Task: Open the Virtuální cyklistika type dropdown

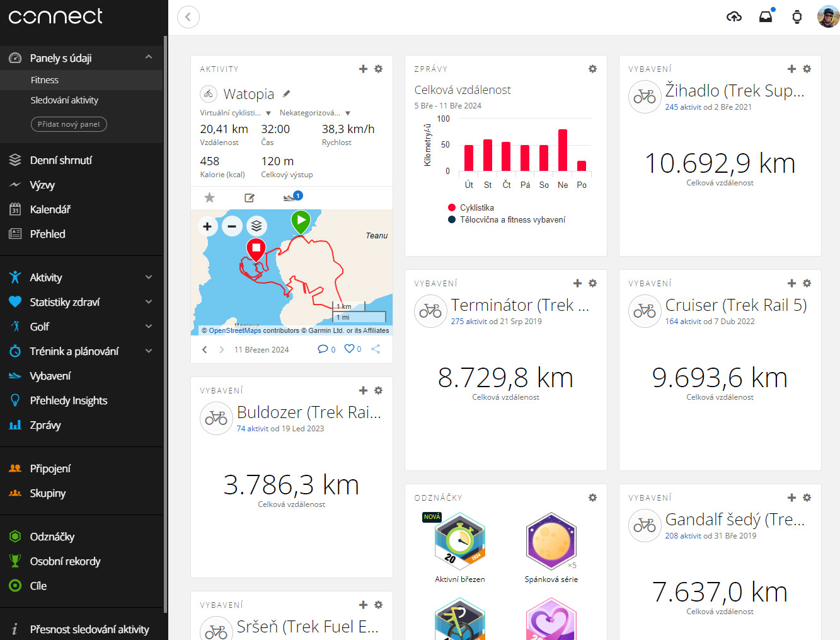Action: click(268, 113)
